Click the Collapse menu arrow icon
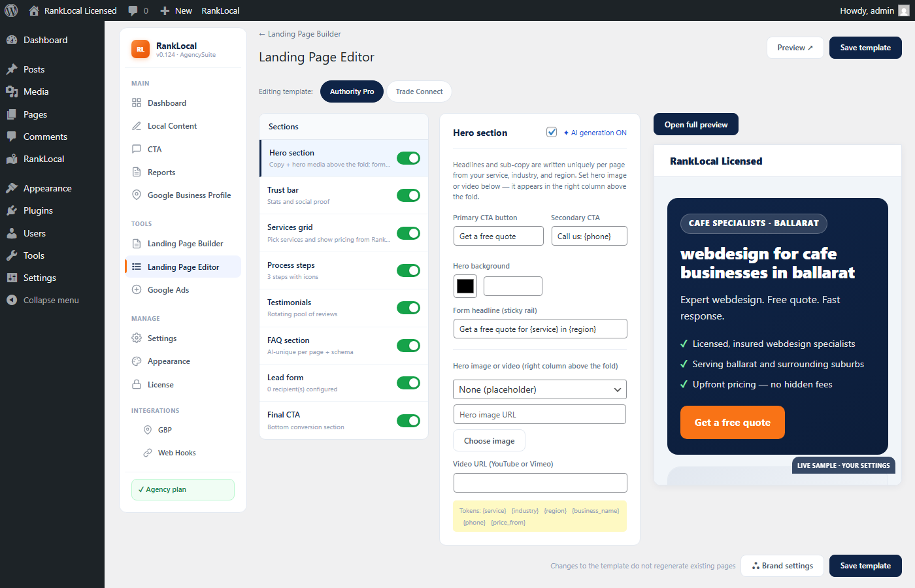This screenshot has width=915, height=588. [x=12, y=300]
